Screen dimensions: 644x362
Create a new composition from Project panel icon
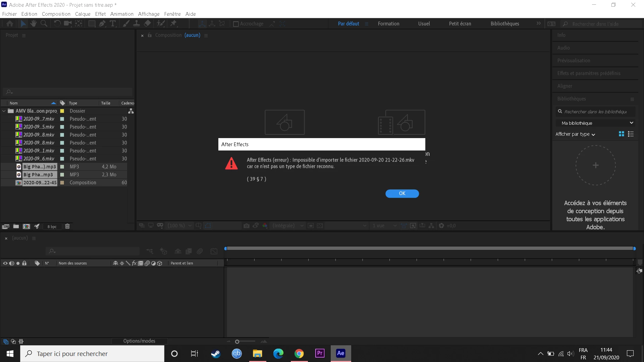pyautogui.click(x=26, y=226)
